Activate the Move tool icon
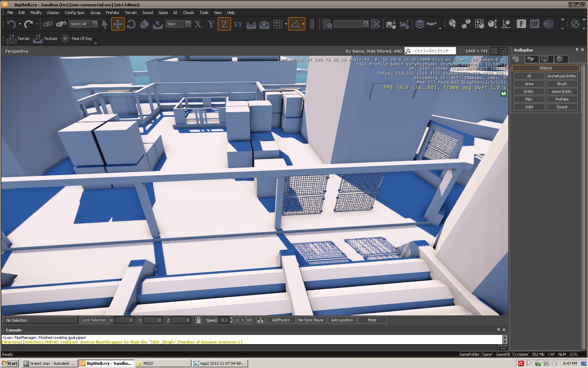The width and height of the screenshot is (588, 368). tap(118, 24)
